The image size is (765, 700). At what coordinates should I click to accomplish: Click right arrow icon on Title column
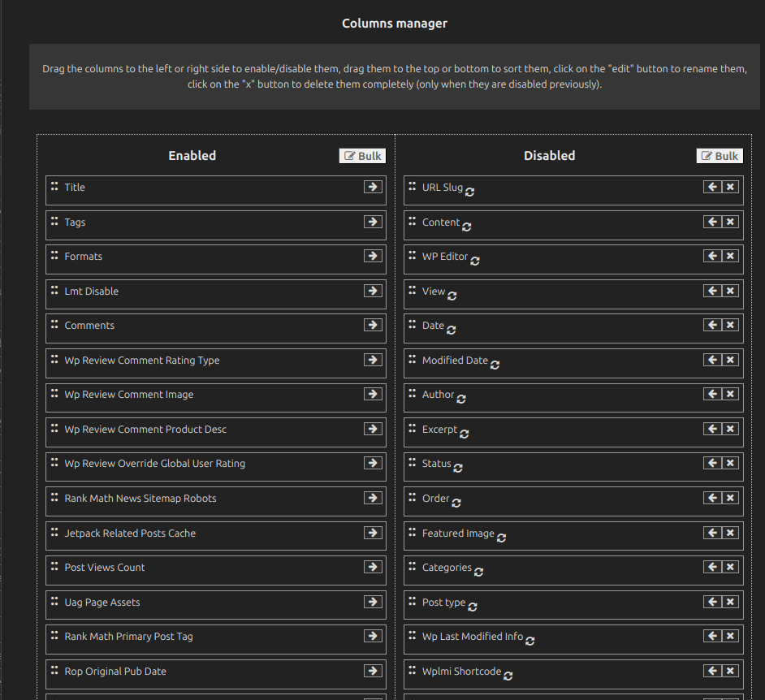(x=373, y=187)
